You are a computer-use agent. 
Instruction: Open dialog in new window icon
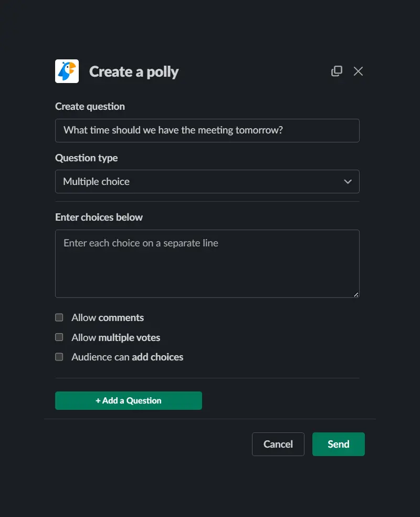337,71
